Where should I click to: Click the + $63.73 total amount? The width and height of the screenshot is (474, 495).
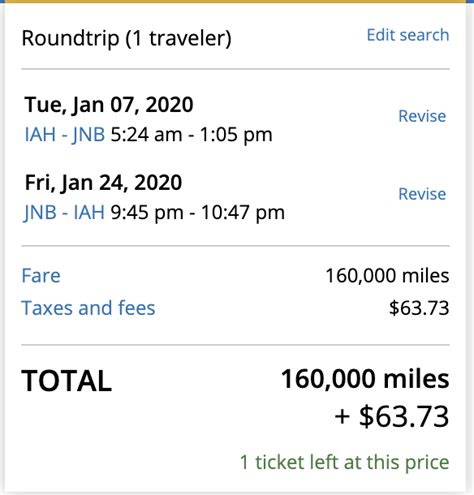pyautogui.click(x=392, y=417)
